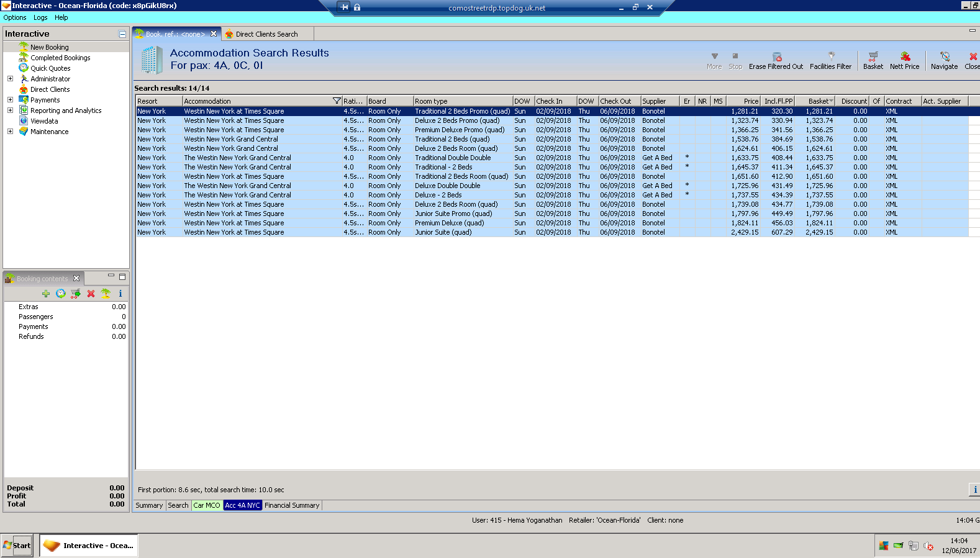The width and height of the screenshot is (980, 558).
Task: Click the Extras row in Booking contents
Action: click(x=66, y=307)
